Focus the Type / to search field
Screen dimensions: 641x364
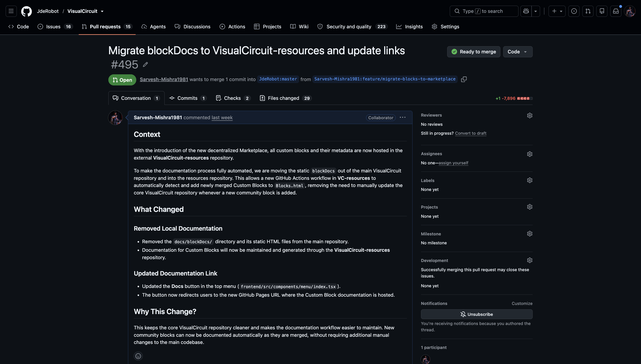pos(484,11)
